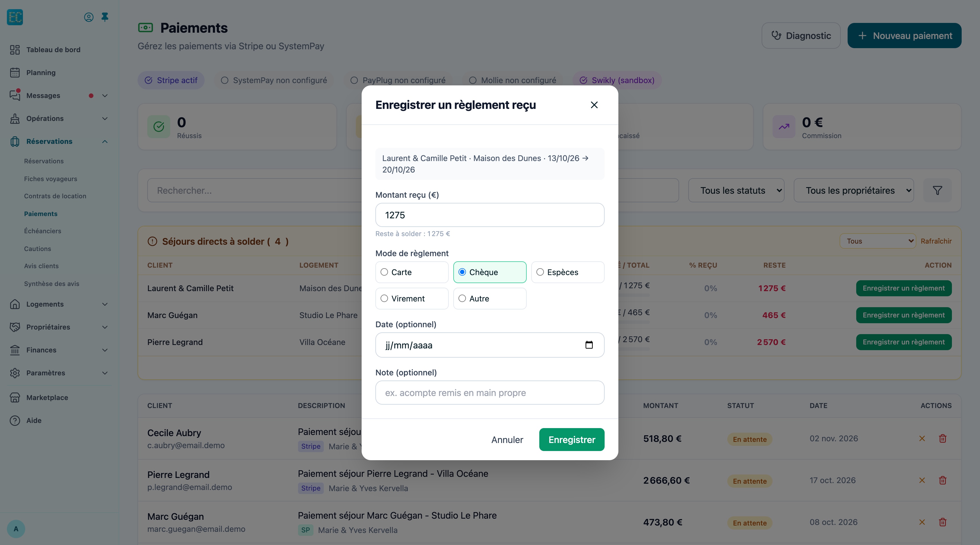The image size is (980, 545).
Task: Open the Planning calendar icon
Action: (x=15, y=72)
